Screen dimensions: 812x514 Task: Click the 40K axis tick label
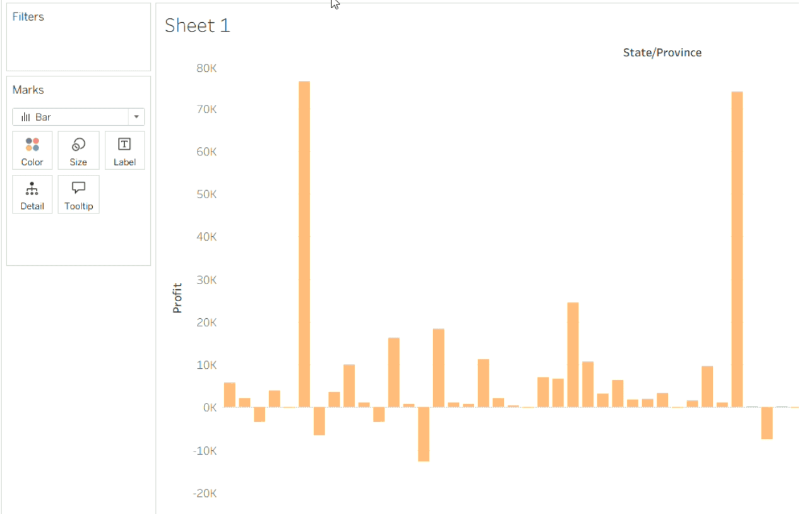pos(206,237)
